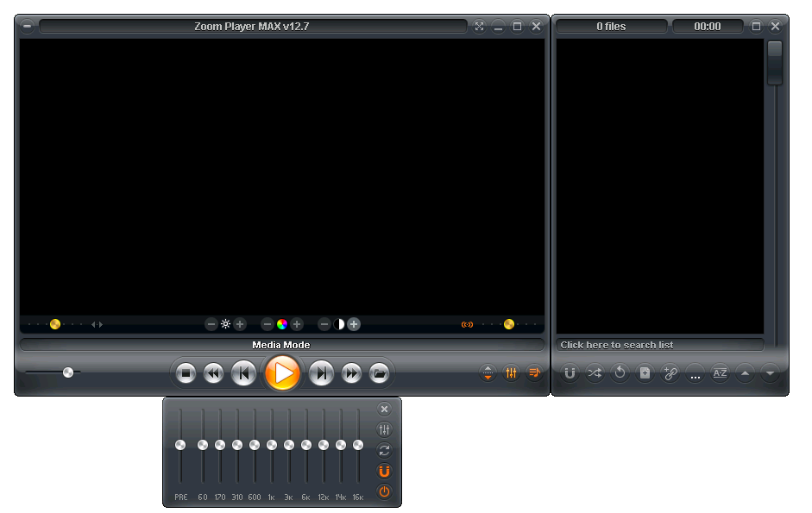Click the contrast half-circle icon
Viewport: 812px width, 513px height.
(x=338, y=324)
